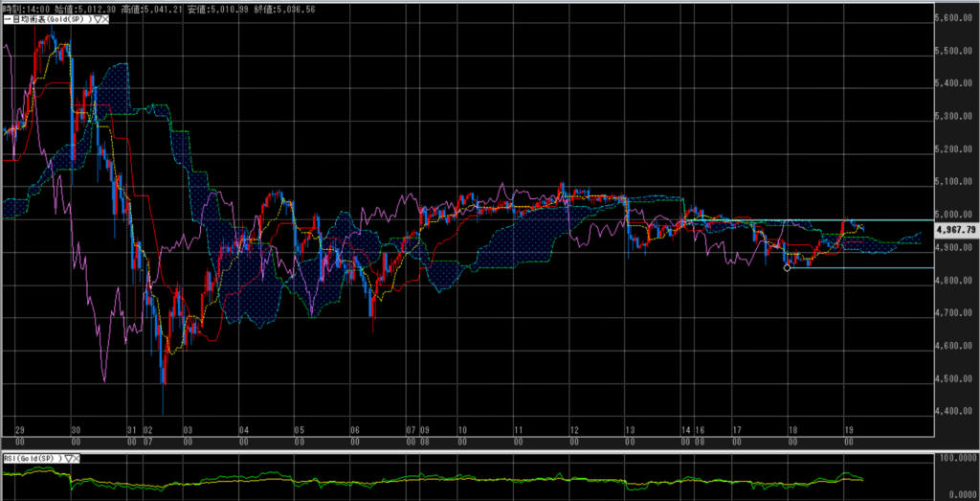Screen dimensions: 980x501
Task: Click the 100.000 label on RSI scale
Action: coord(958,459)
